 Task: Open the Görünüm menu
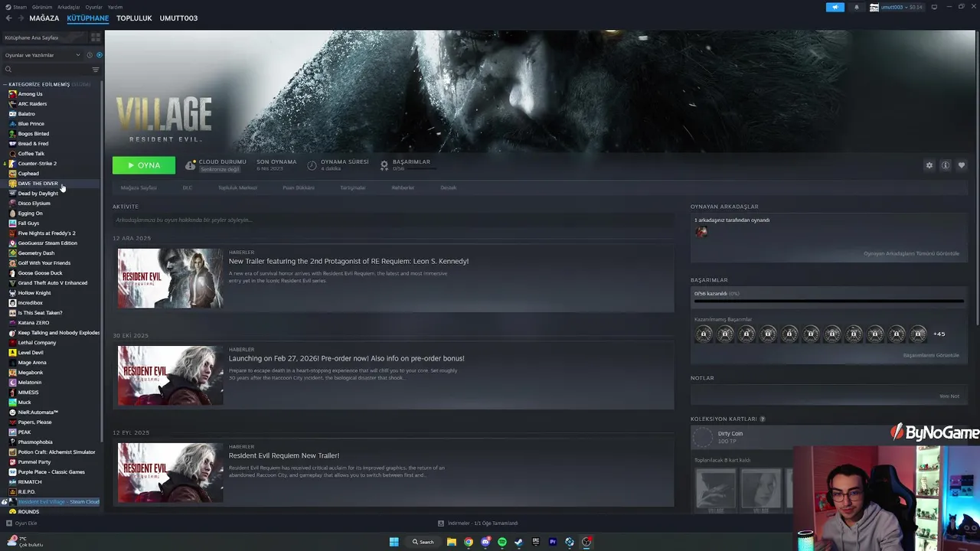click(41, 7)
